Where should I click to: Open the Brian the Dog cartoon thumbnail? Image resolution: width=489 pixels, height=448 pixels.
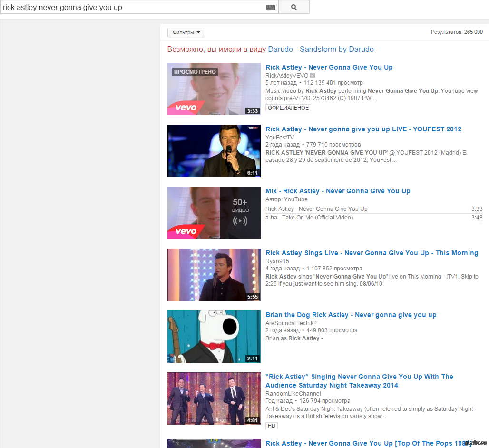pos(214,337)
